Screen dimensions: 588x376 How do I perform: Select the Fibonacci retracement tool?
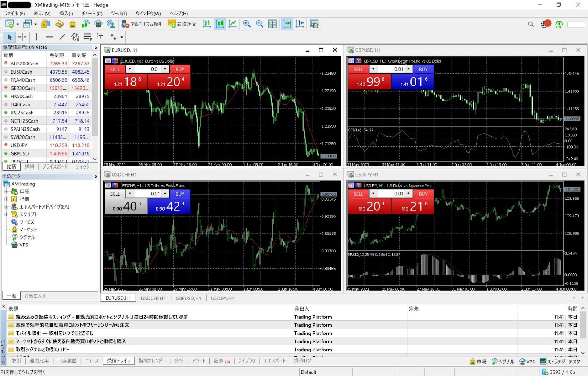87,37
